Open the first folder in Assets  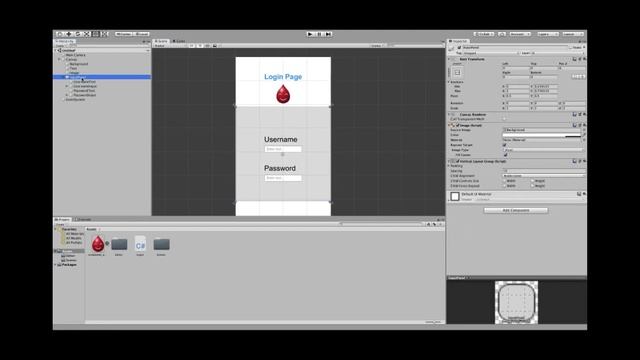pyautogui.click(x=119, y=244)
